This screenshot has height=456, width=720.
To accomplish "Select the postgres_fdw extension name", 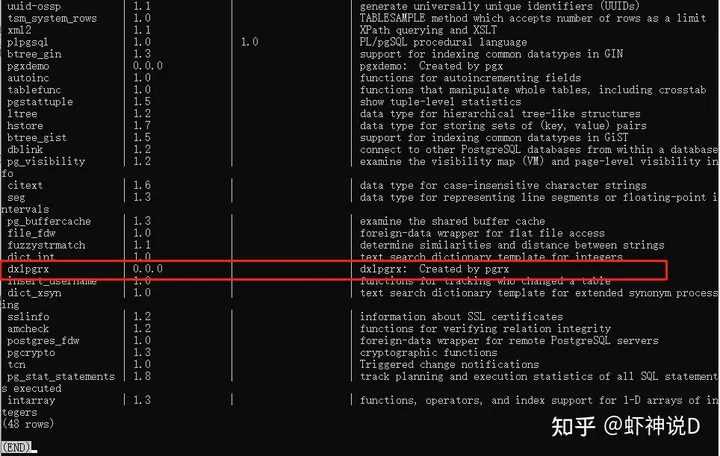I will coord(43,341).
